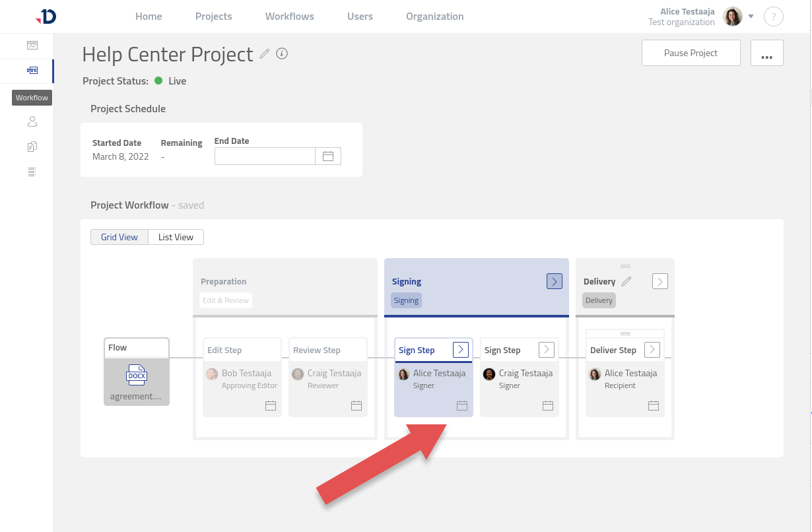The width and height of the screenshot is (812, 532).
Task: Click the End Date input field
Action: 265,156
